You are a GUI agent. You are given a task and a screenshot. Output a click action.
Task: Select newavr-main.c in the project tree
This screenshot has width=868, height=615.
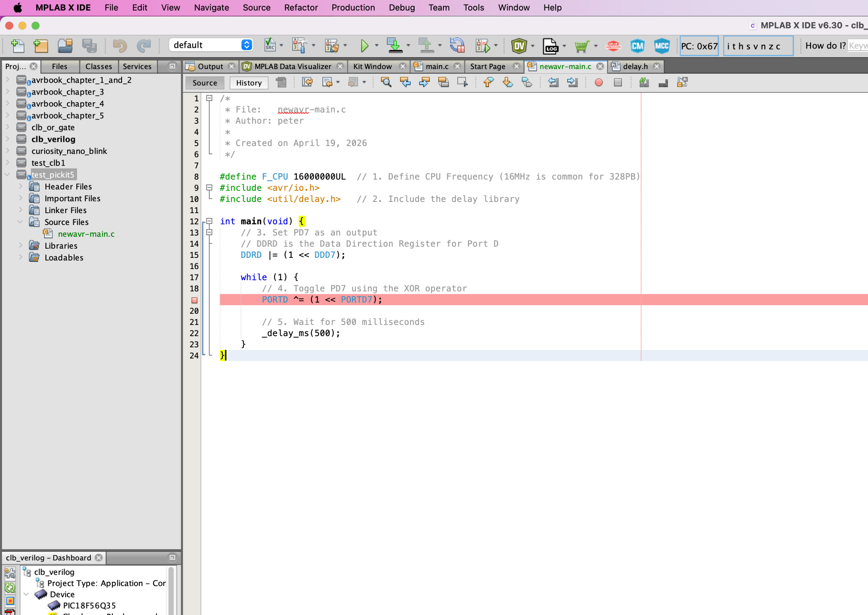tap(86, 234)
